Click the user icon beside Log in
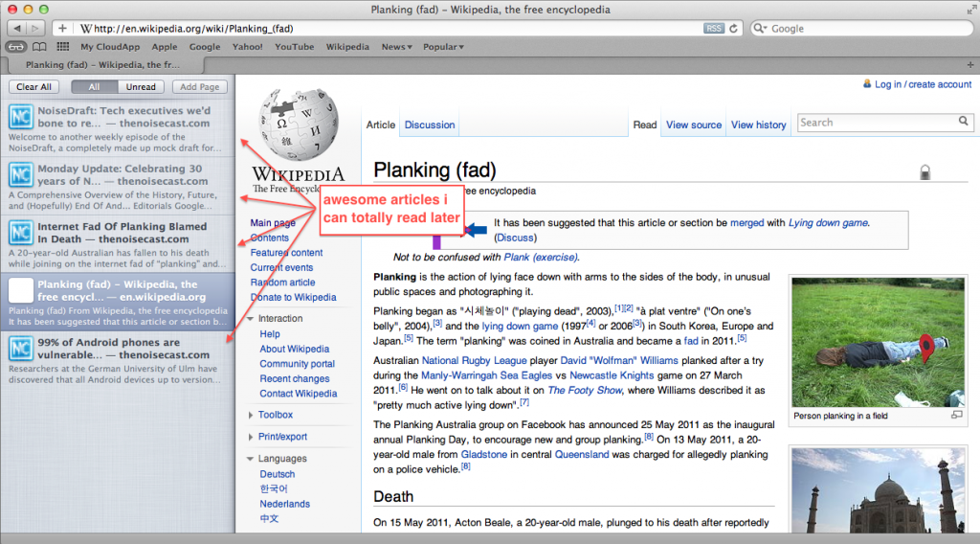980x544 pixels. tap(867, 83)
